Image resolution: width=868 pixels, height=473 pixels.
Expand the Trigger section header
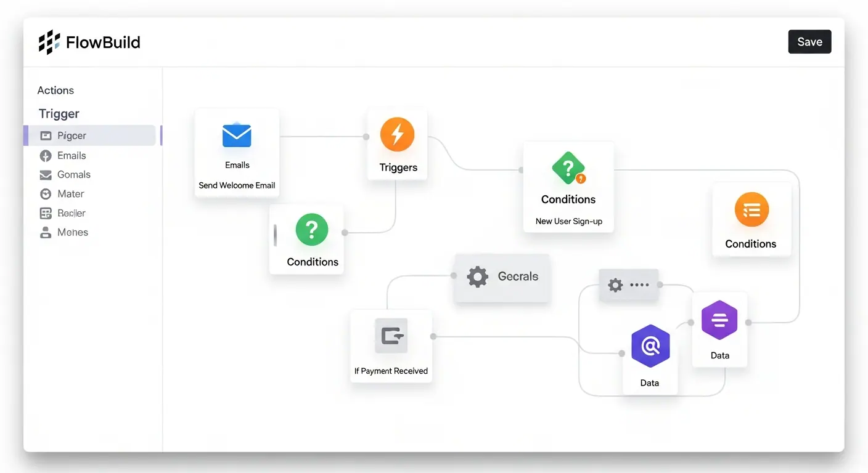58,113
